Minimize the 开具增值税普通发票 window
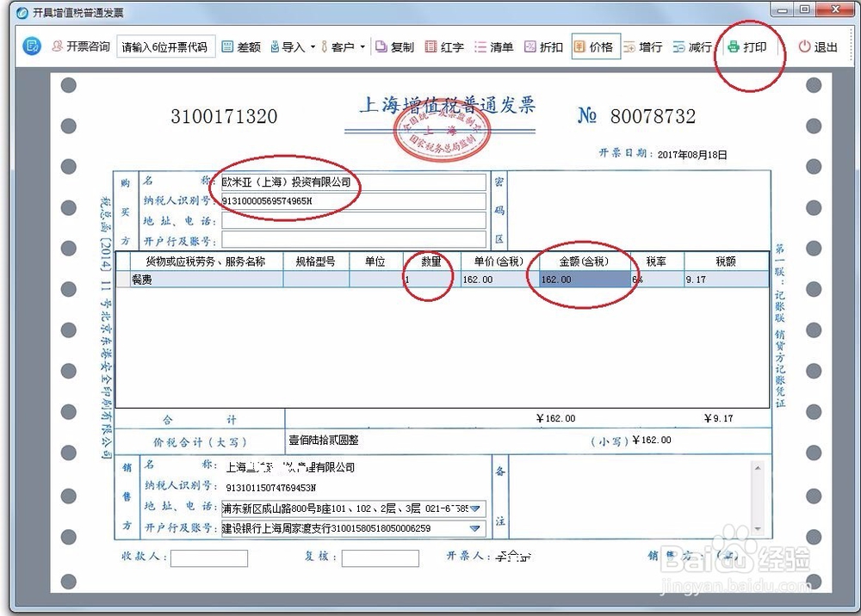The image size is (861, 616). click(783, 9)
